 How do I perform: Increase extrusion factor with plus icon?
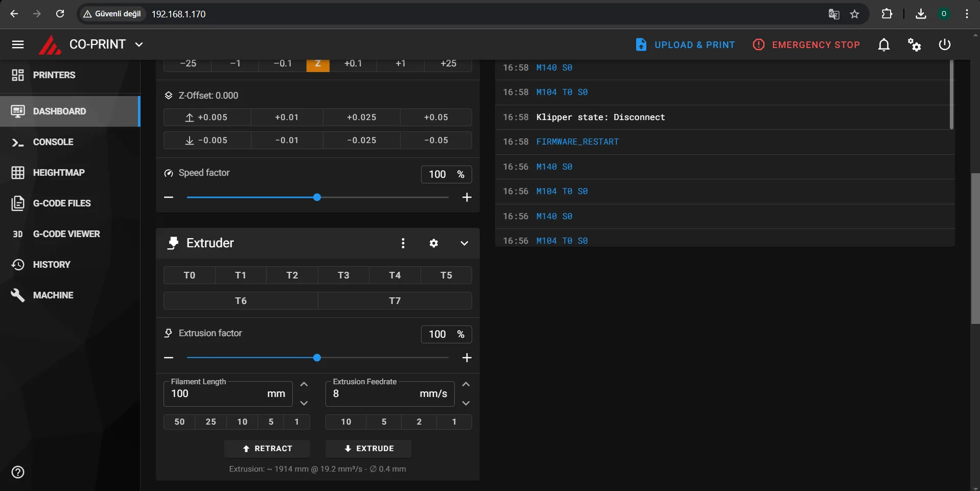pos(467,358)
